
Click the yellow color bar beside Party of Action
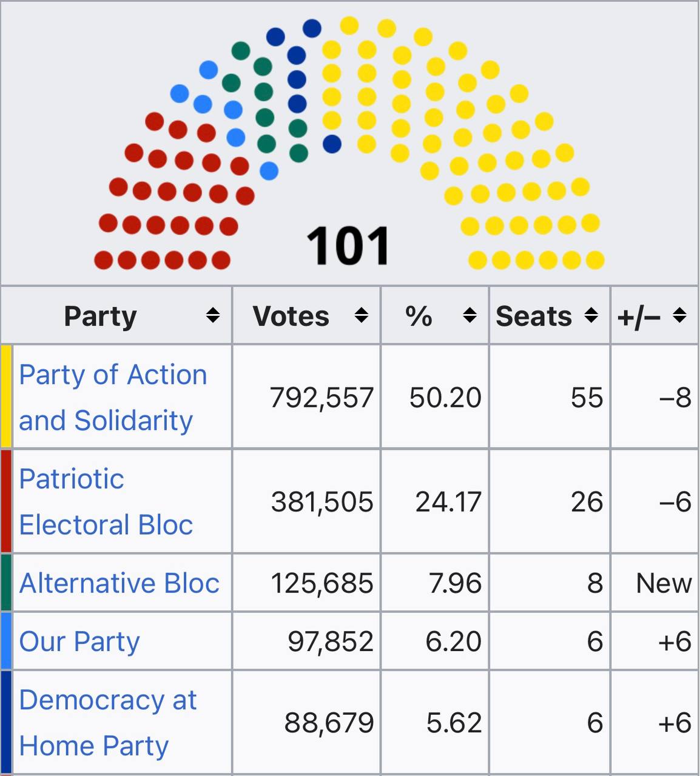click(7, 396)
